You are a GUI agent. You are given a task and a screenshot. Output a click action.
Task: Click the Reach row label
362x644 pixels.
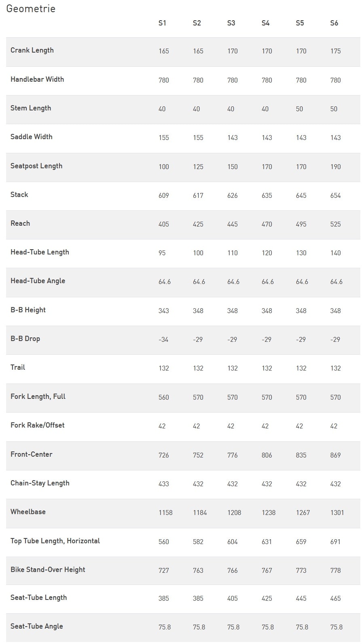pos(20,223)
